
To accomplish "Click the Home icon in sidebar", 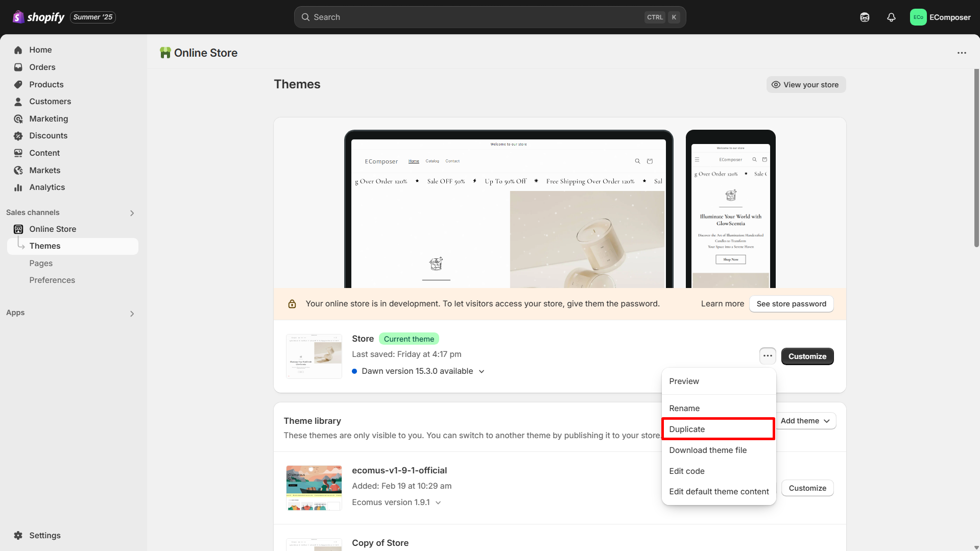I will tap(18, 50).
